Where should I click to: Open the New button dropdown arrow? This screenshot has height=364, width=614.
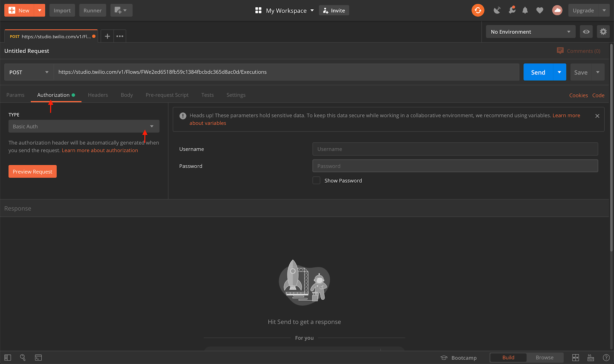point(40,10)
